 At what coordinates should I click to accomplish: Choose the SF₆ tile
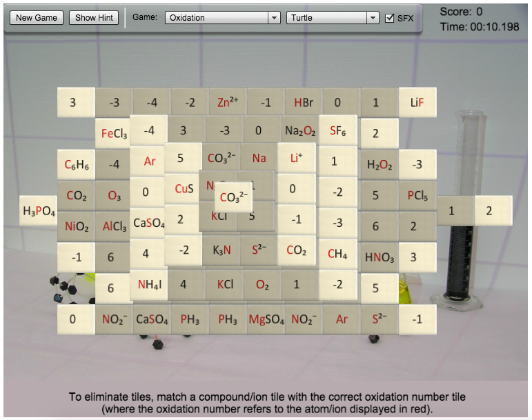click(337, 130)
